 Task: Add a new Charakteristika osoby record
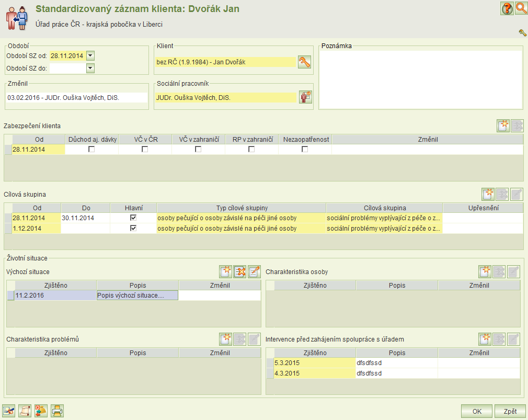pos(485,271)
